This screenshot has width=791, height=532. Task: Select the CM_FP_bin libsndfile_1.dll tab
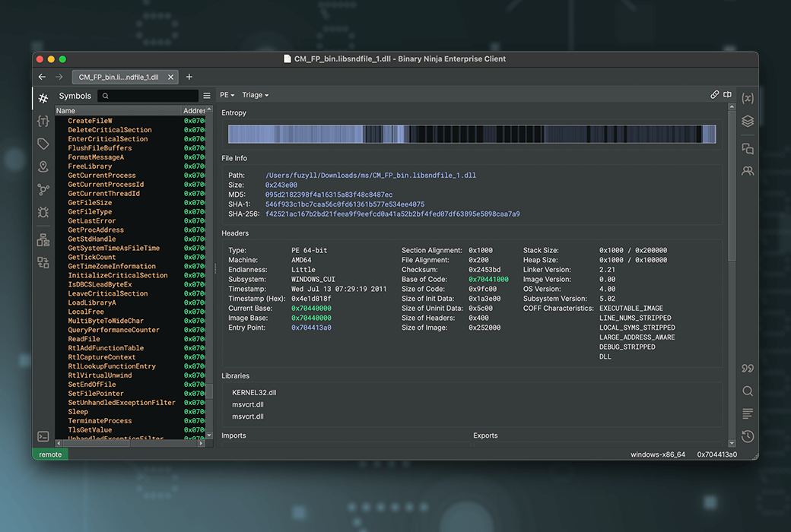[x=119, y=77]
